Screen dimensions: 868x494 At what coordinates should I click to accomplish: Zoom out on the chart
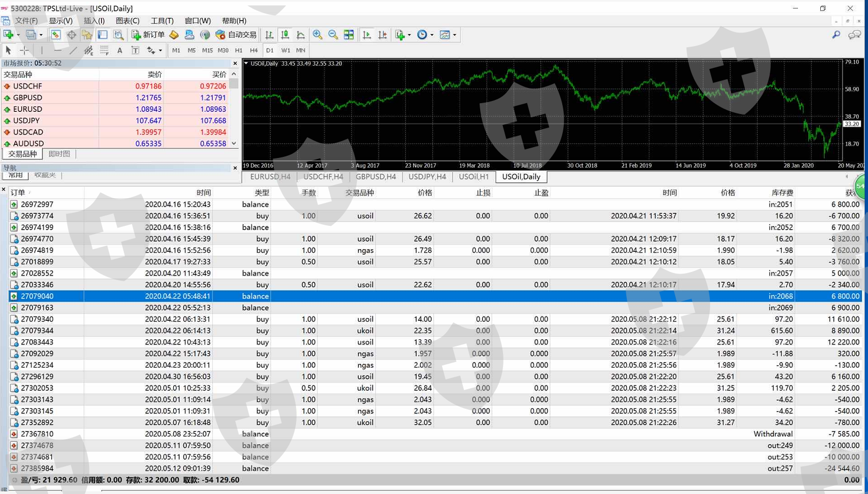coord(333,35)
